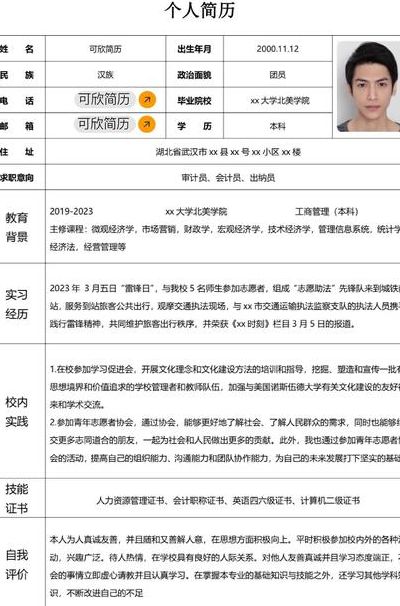
Task: Open the 可欣简历 badge in the email row
Action: point(104,124)
